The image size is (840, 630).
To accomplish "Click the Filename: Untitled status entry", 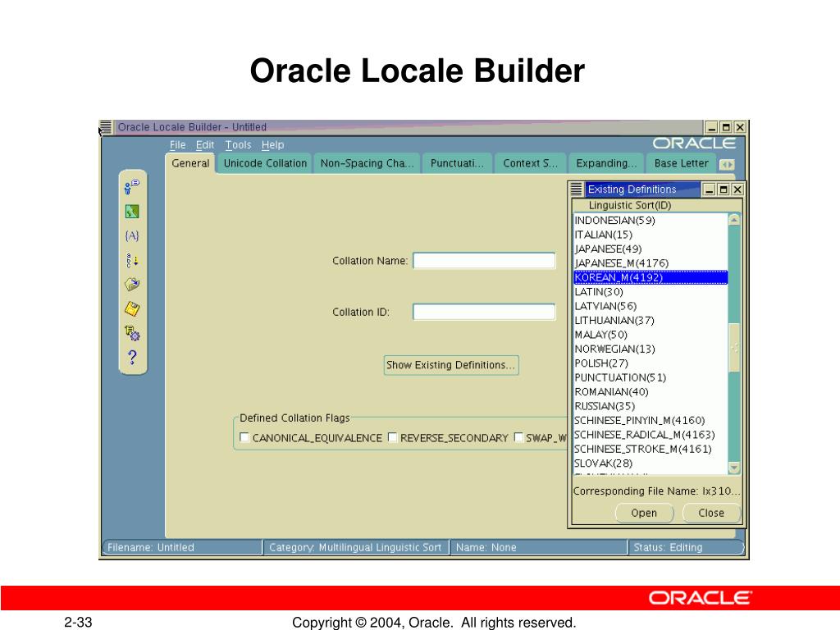I will point(182,547).
